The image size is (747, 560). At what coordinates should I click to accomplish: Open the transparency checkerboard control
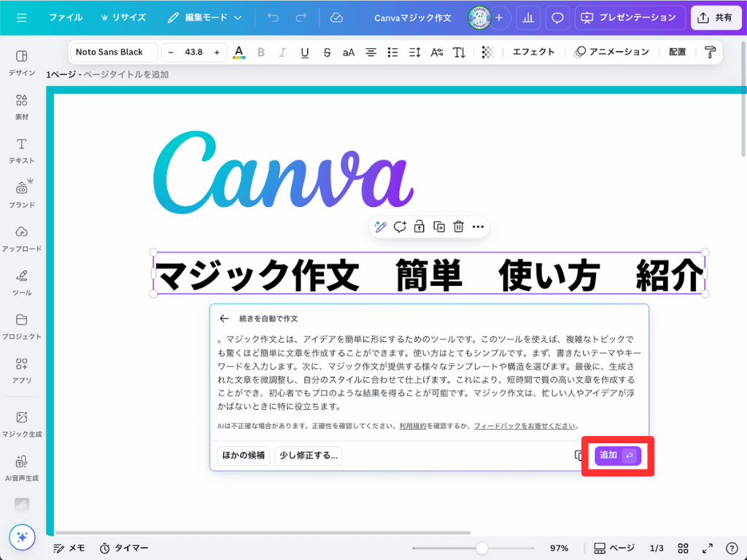[488, 52]
